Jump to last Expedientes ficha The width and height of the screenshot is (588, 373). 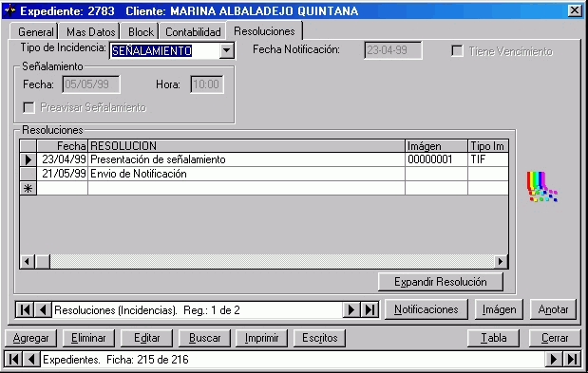coord(572,360)
